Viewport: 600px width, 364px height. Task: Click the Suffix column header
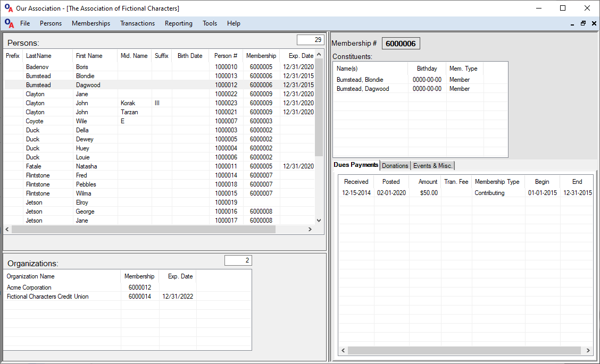click(162, 56)
